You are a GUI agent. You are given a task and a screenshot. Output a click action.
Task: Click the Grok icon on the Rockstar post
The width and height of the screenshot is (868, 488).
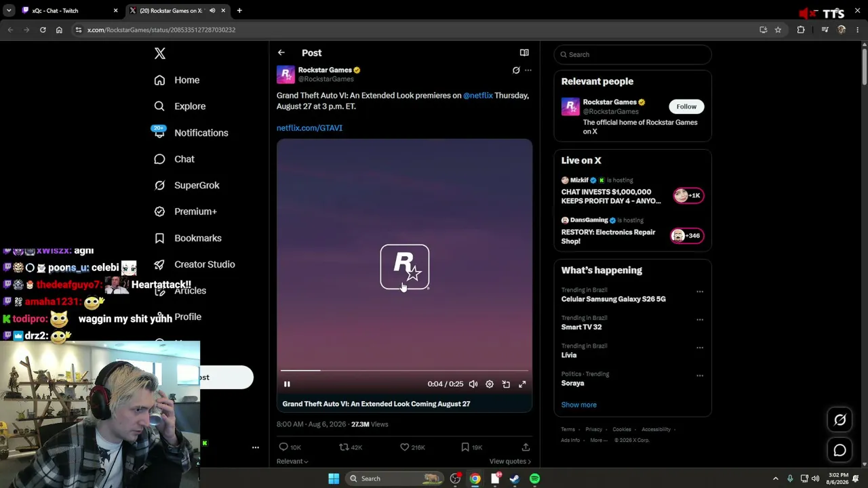[x=516, y=70]
